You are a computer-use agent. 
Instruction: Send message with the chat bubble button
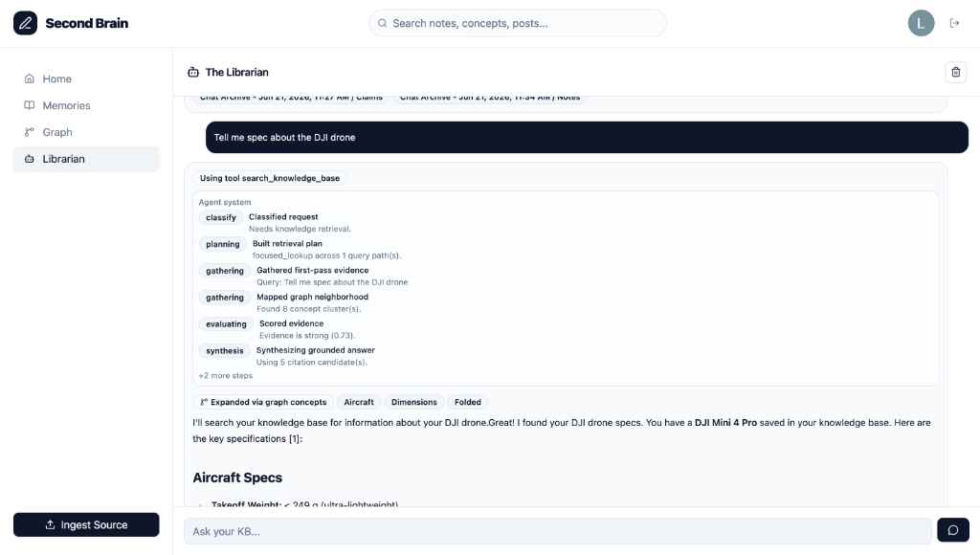pos(953,530)
